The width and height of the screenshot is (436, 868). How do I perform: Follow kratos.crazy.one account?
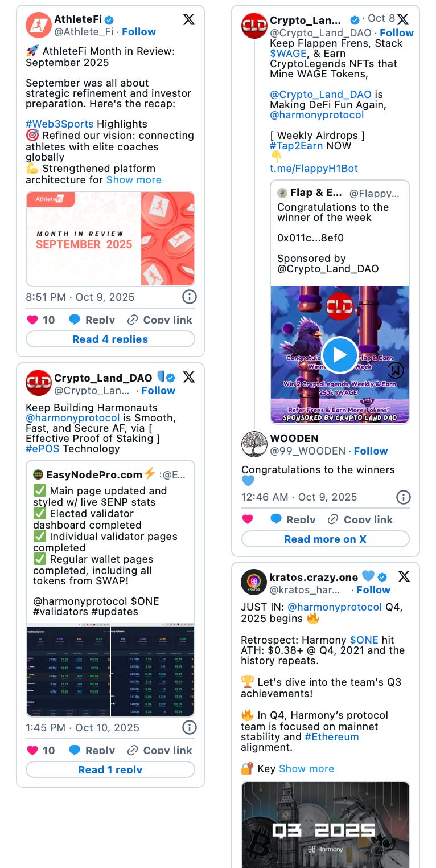pos(373,590)
